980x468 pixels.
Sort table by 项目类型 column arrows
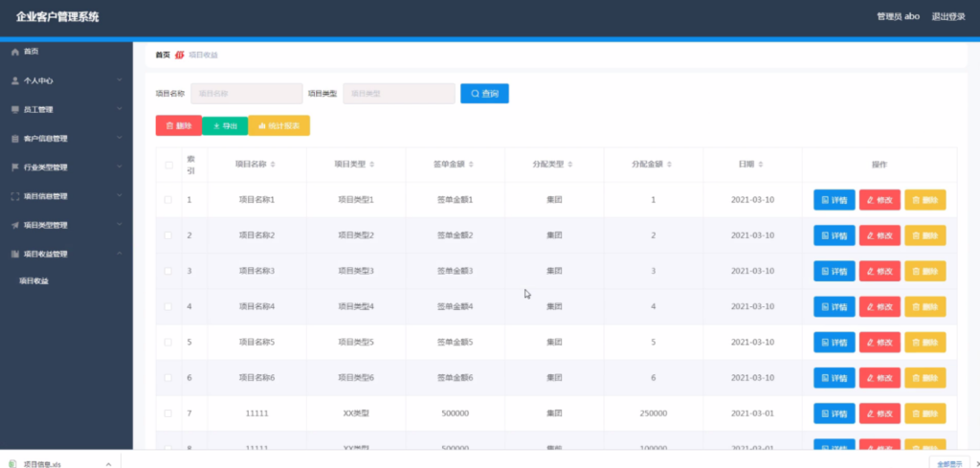click(372, 165)
